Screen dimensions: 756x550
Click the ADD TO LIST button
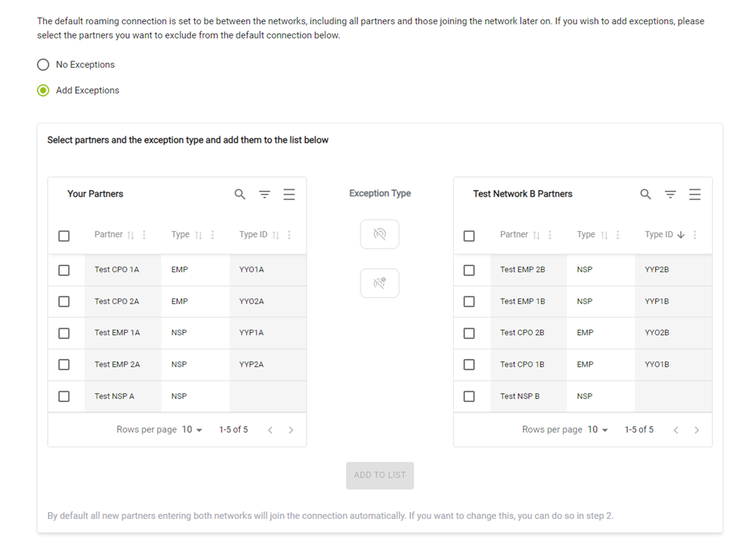coord(380,476)
